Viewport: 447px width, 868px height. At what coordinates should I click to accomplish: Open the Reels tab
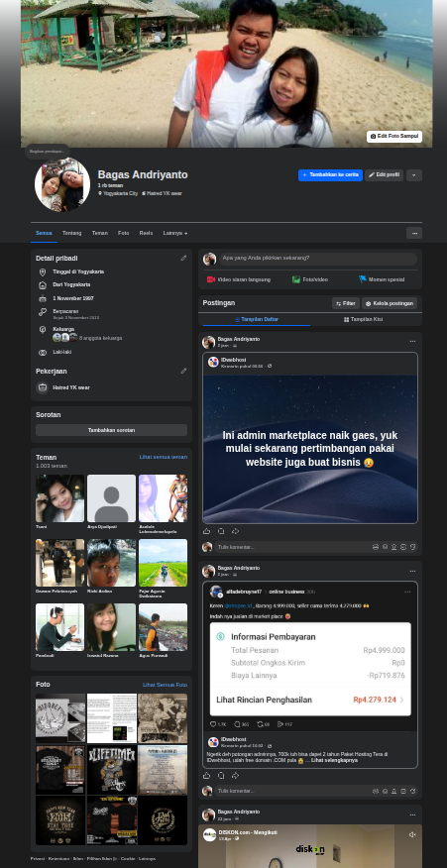click(x=146, y=233)
